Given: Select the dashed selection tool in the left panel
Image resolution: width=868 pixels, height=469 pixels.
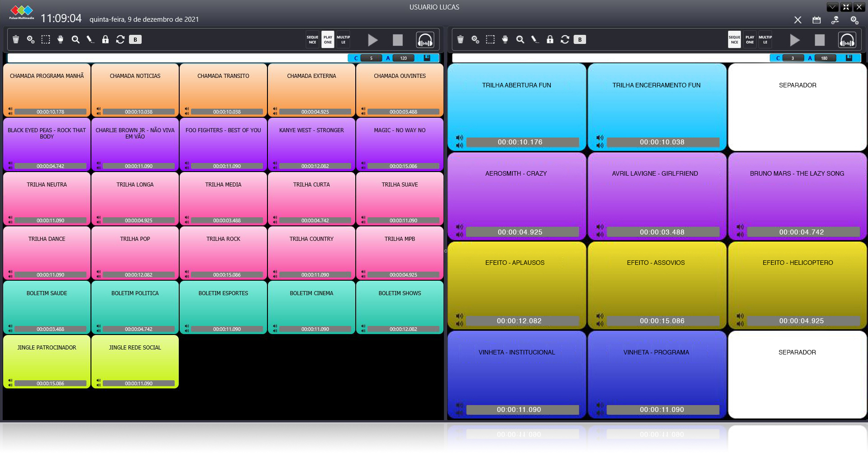Looking at the screenshot, I should (46, 39).
